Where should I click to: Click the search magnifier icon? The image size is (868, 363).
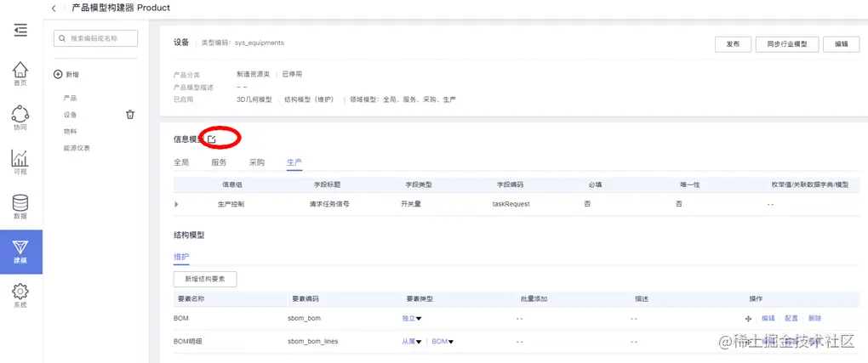point(62,39)
